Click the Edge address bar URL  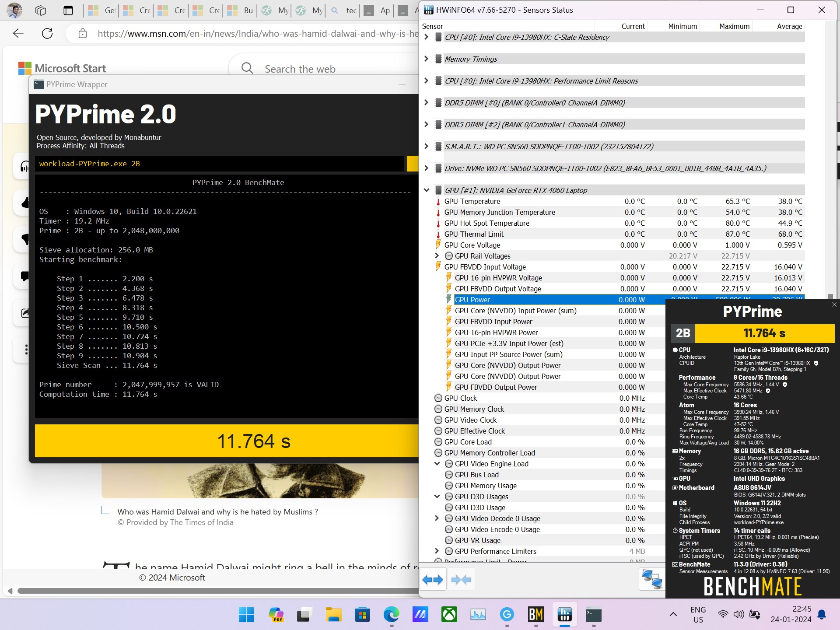258,34
